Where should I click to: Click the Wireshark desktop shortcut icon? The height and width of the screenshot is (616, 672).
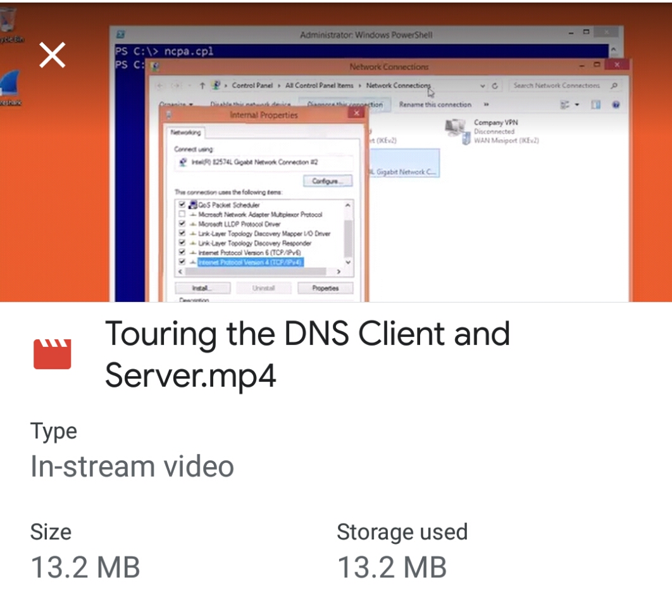point(9,84)
